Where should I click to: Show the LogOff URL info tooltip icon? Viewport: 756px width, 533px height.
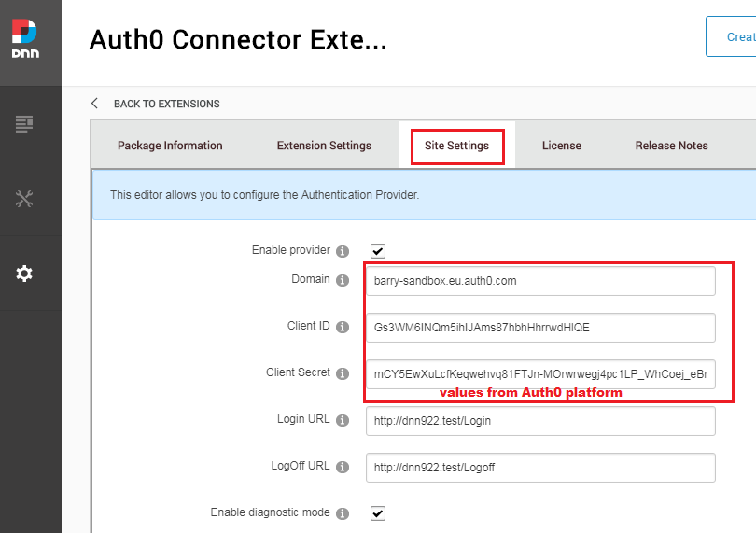tap(343, 467)
